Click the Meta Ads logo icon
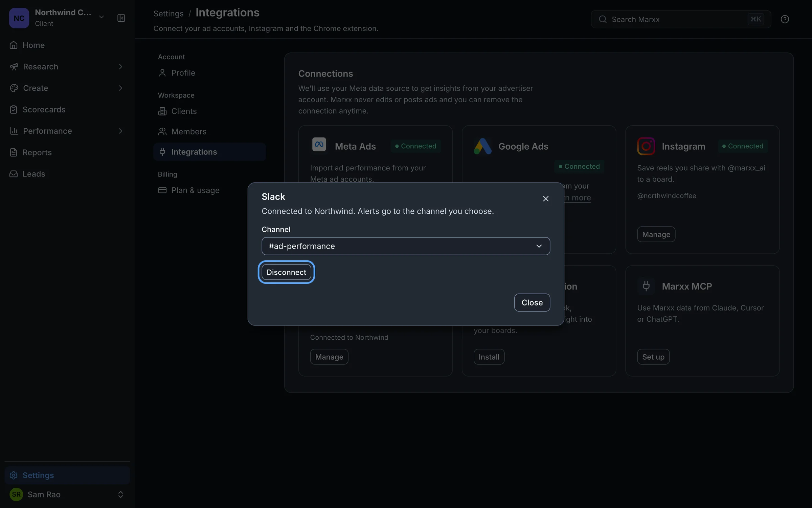 [x=319, y=145]
